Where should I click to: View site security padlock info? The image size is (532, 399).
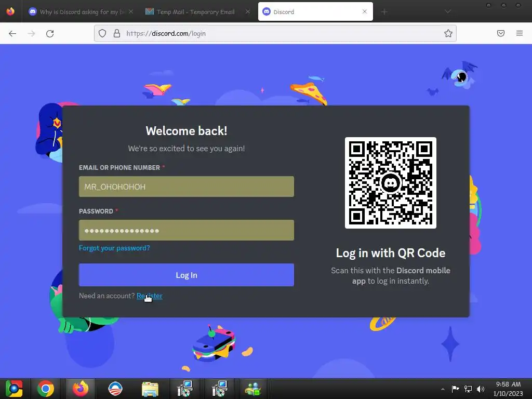pyautogui.click(x=117, y=33)
